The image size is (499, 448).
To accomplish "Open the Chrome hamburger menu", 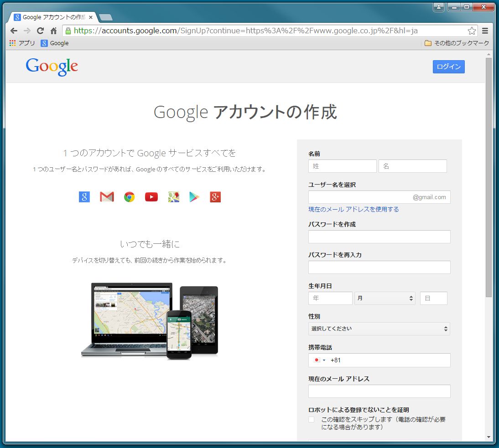I will point(485,31).
